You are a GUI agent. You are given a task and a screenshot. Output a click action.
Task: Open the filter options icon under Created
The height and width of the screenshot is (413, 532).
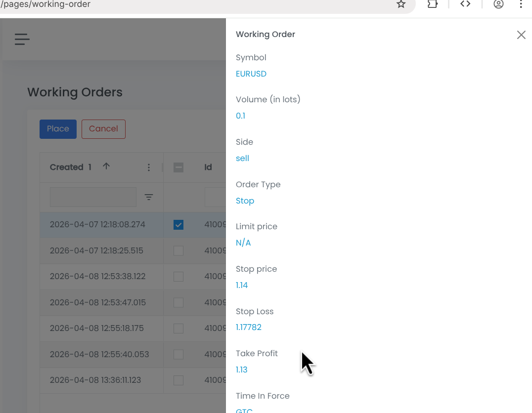coord(149,197)
